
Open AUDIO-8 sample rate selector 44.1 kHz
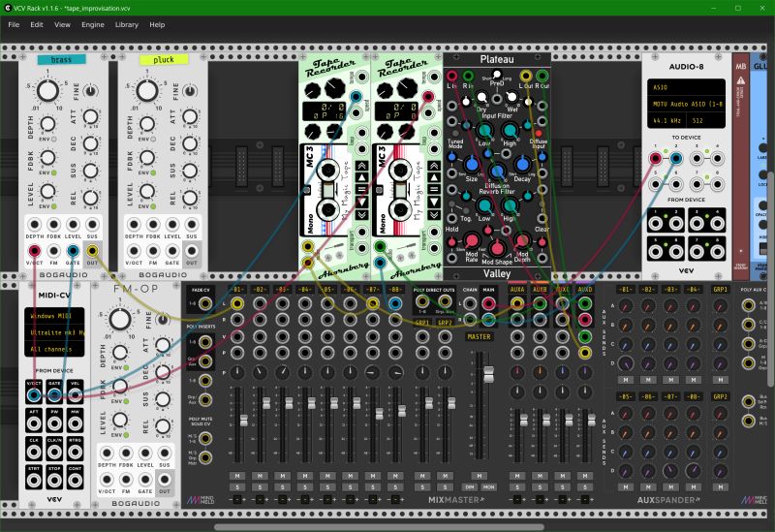pyautogui.click(x=667, y=120)
